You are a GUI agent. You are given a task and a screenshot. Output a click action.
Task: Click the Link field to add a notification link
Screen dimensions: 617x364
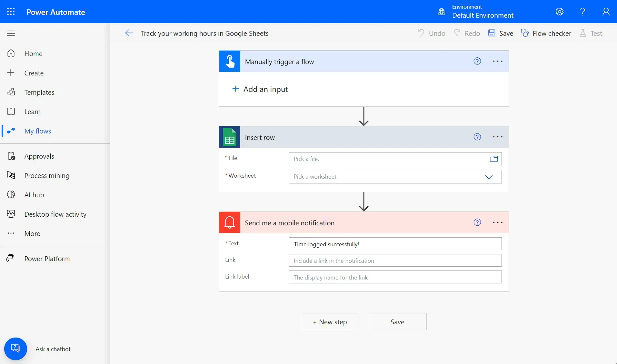click(x=395, y=260)
